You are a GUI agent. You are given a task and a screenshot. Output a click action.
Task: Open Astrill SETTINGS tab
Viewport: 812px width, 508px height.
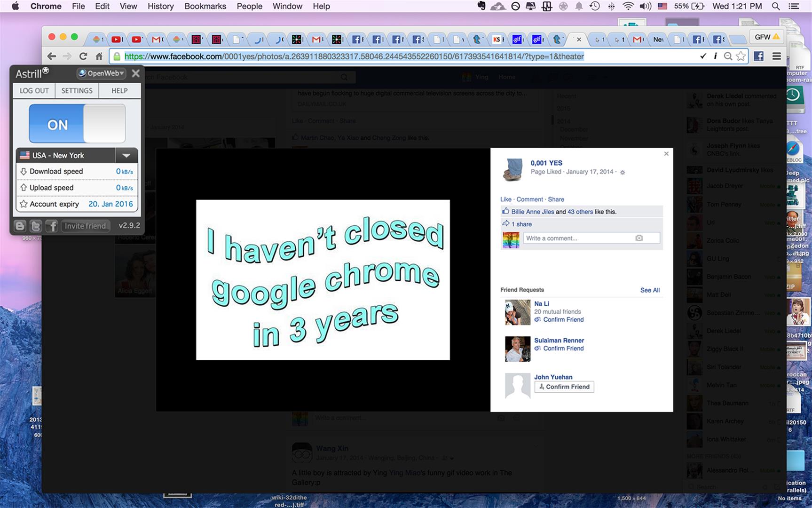[x=77, y=91]
